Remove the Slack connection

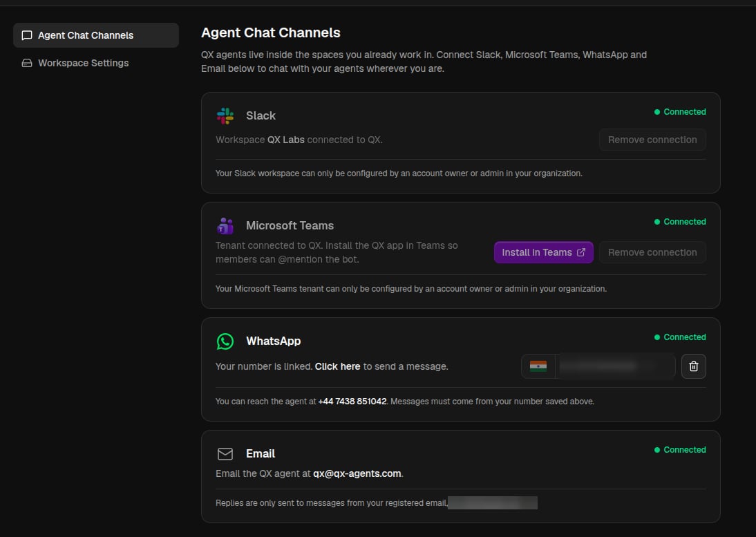652,140
